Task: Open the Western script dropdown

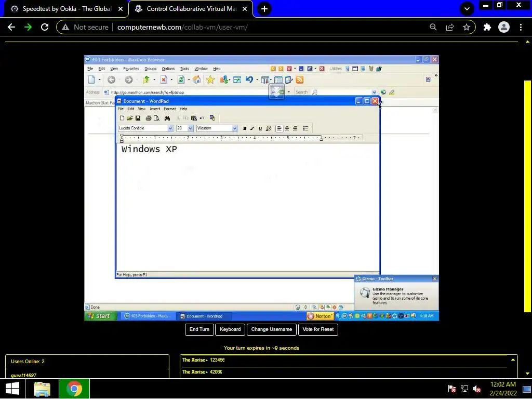Action: [x=234, y=128]
